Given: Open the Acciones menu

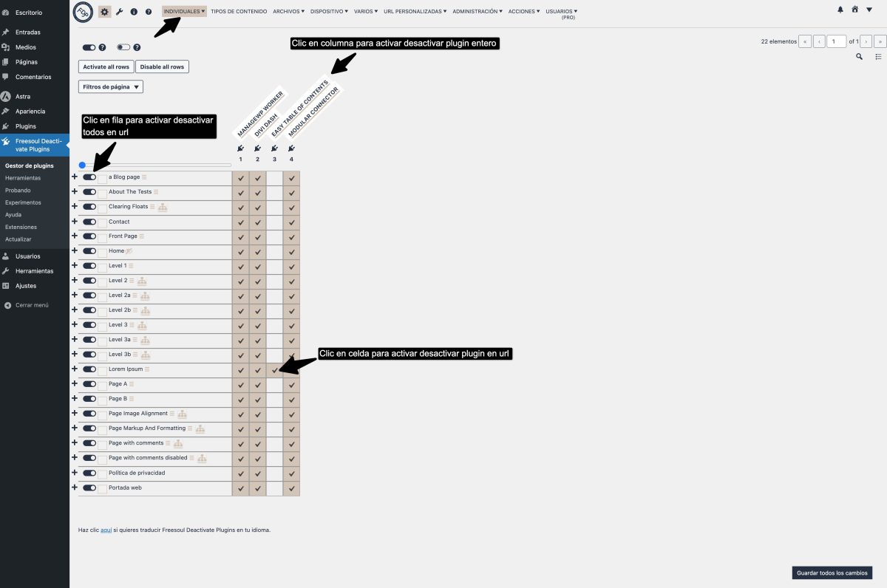Looking at the screenshot, I should (x=524, y=12).
